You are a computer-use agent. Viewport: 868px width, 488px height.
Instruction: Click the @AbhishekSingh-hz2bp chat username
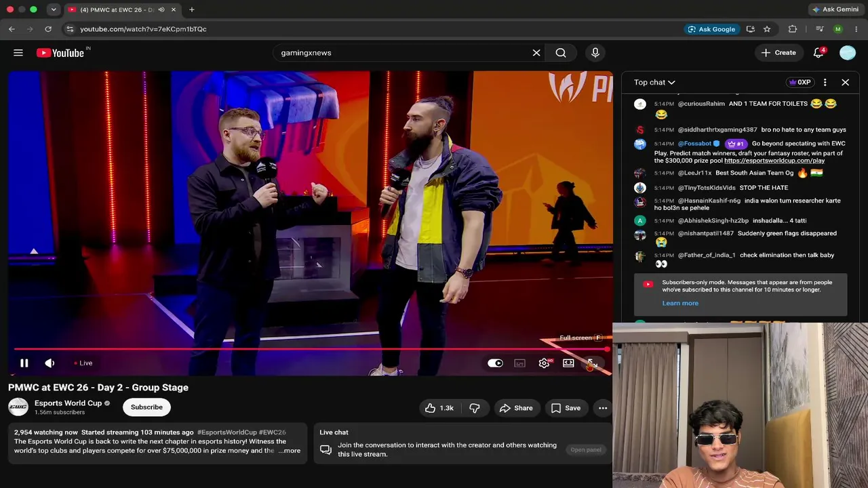[713, 220]
